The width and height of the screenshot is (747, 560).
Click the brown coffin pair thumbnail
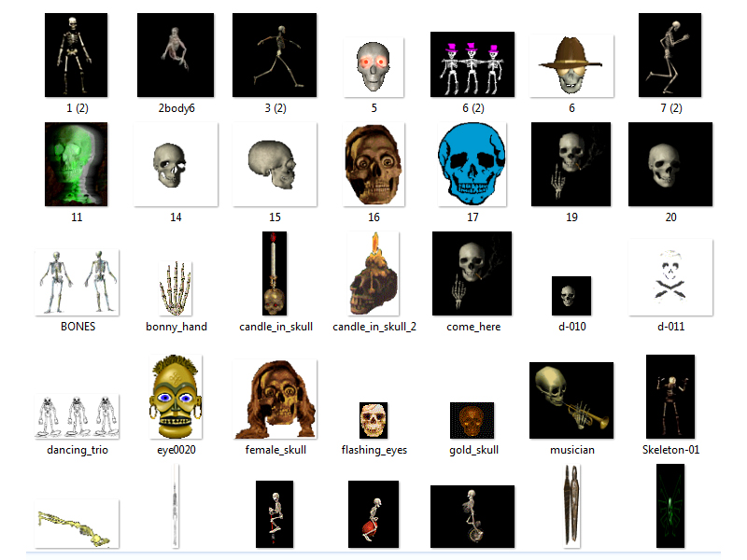(x=571, y=506)
